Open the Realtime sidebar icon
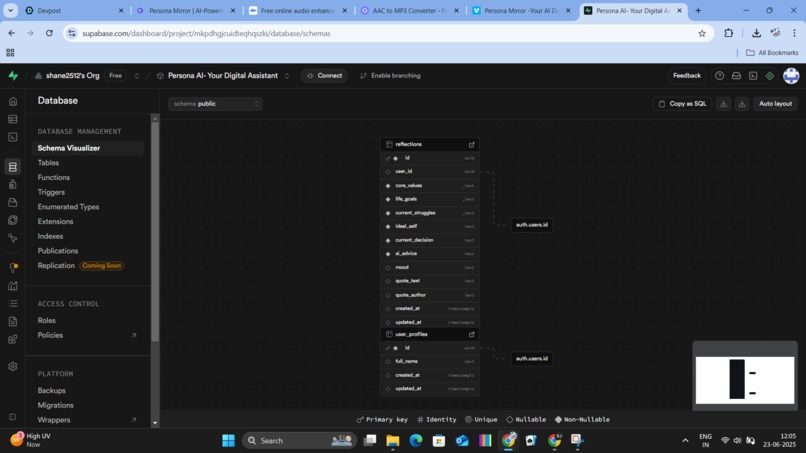The width and height of the screenshot is (806, 453). point(13,238)
